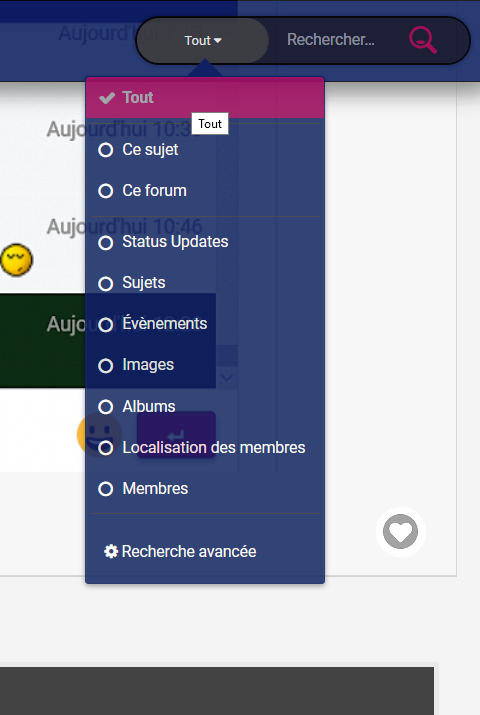Image resolution: width=480 pixels, height=715 pixels.
Task: Choose the Status Updates radio option
Action: click(x=205, y=242)
